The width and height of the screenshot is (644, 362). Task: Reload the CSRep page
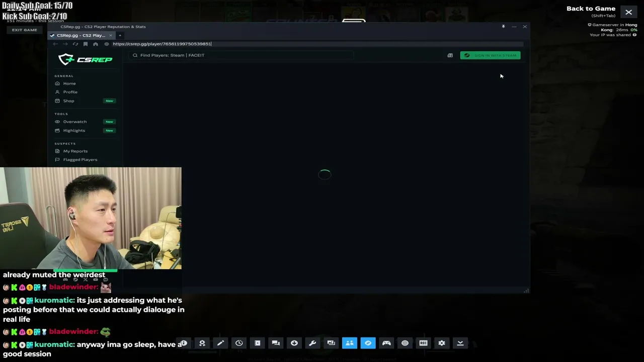tap(75, 44)
